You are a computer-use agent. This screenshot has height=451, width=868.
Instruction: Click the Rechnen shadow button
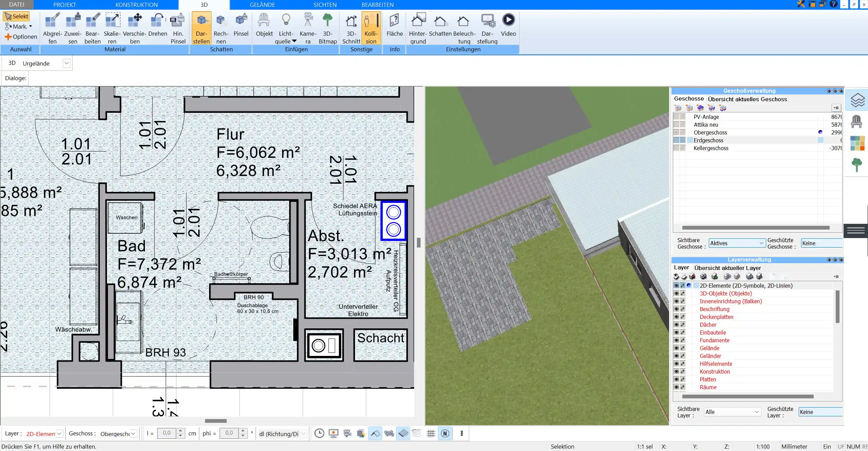click(x=221, y=29)
